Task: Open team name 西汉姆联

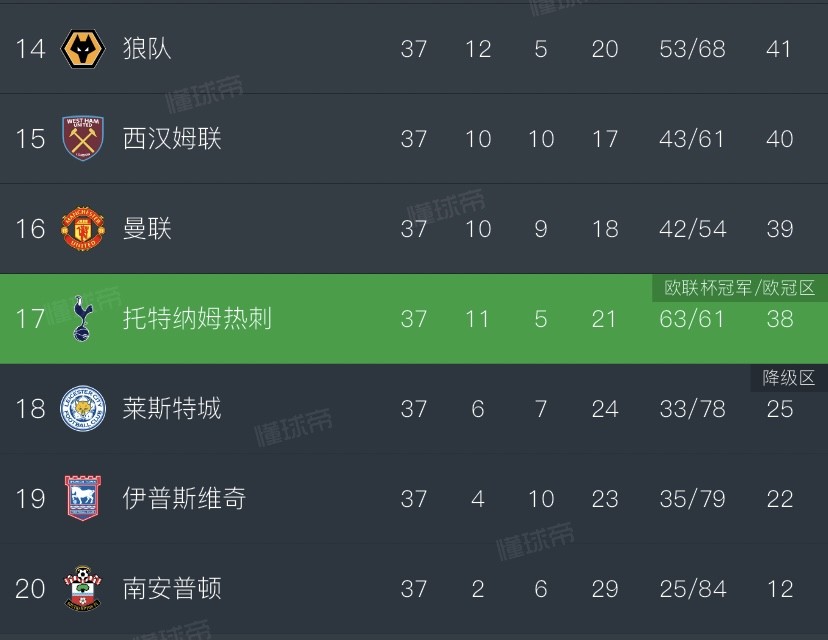Action: point(172,138)
